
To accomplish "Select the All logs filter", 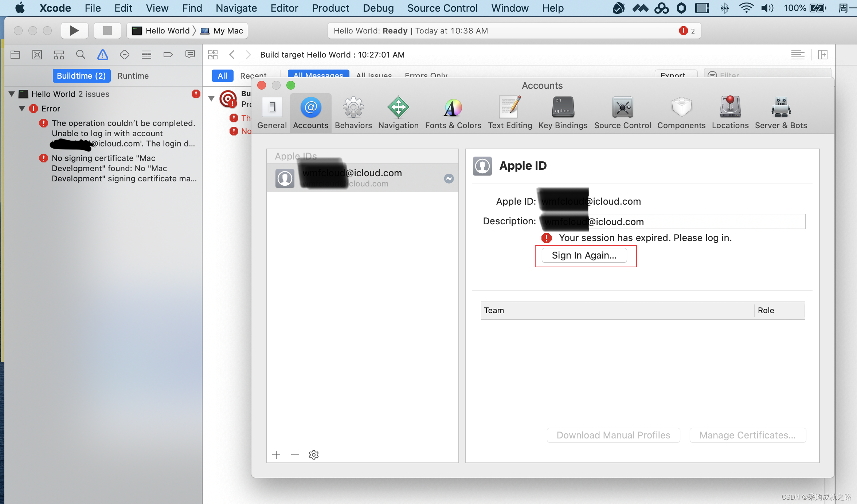I will pyautogui.click(x=222, y=75).
